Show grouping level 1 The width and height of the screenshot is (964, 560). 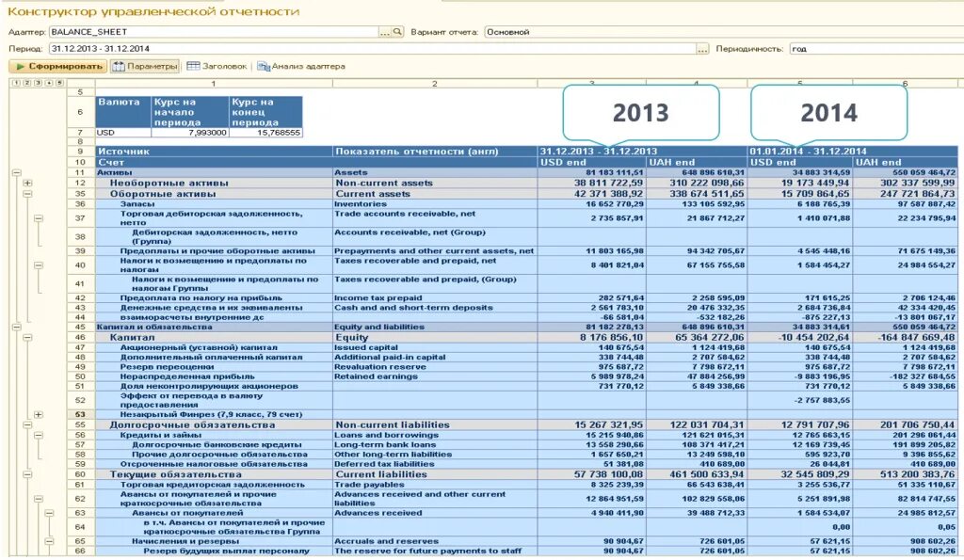[x=17, y=83]
